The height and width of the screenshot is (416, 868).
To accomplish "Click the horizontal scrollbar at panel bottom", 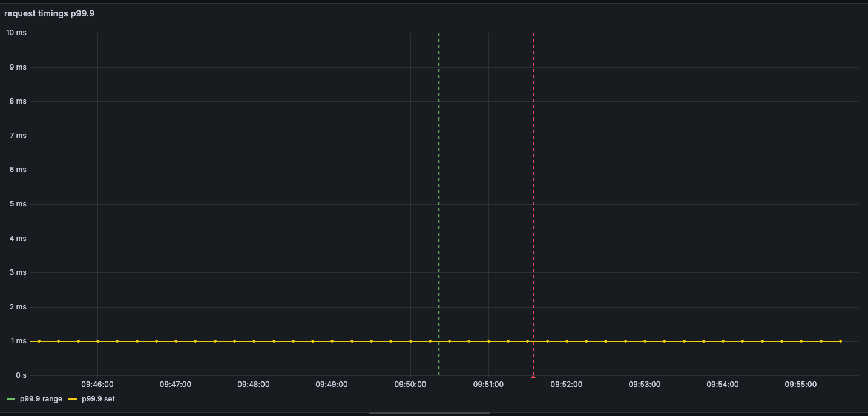I will point(429,413).
